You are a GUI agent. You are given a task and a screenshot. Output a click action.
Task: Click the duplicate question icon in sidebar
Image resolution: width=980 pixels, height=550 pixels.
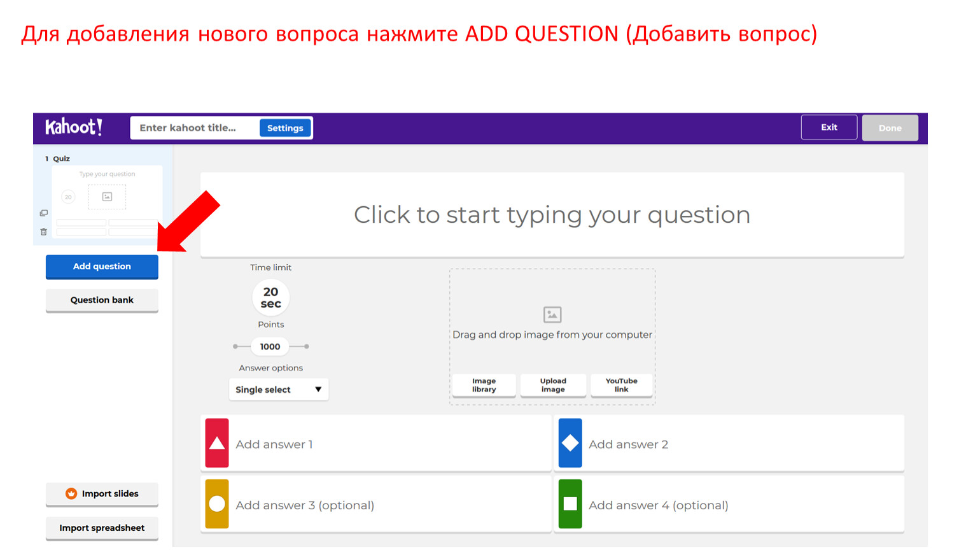pos(43,213)
